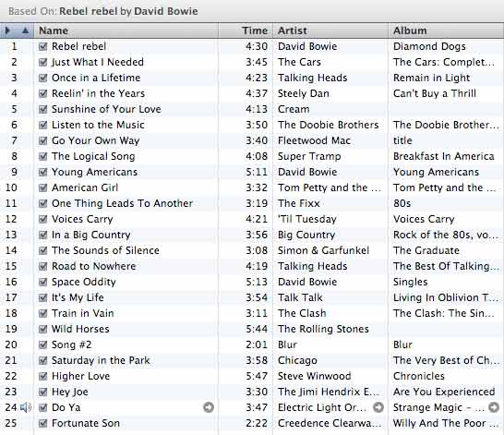
Task: Toggle the Reelin' in the Years checkbox
Action: coord(42,93)
